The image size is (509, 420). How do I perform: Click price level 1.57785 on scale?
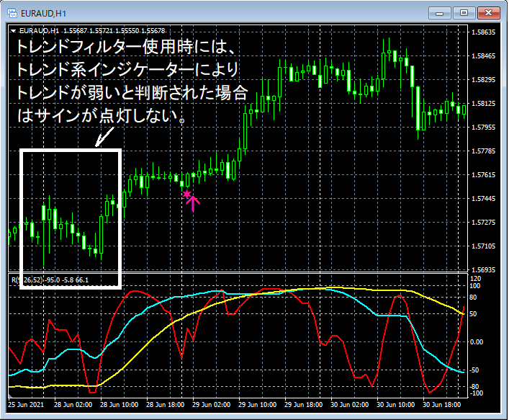click(x=483, y=151)
